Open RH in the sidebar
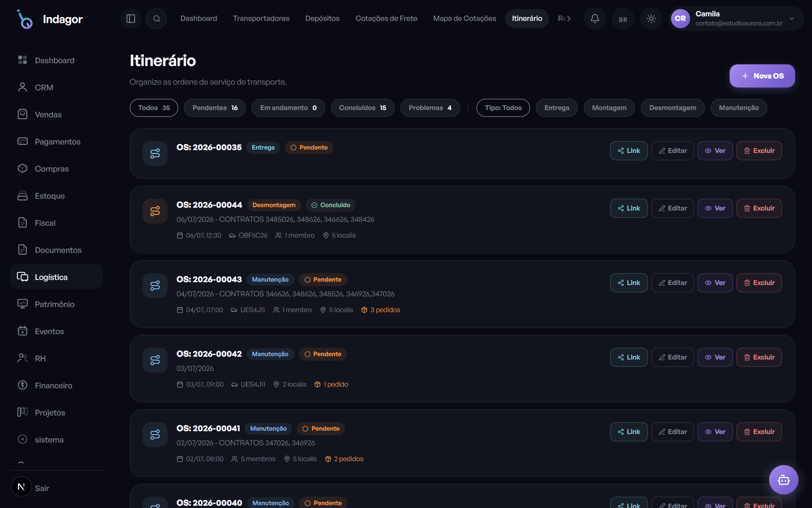 [x=56, y=358]
